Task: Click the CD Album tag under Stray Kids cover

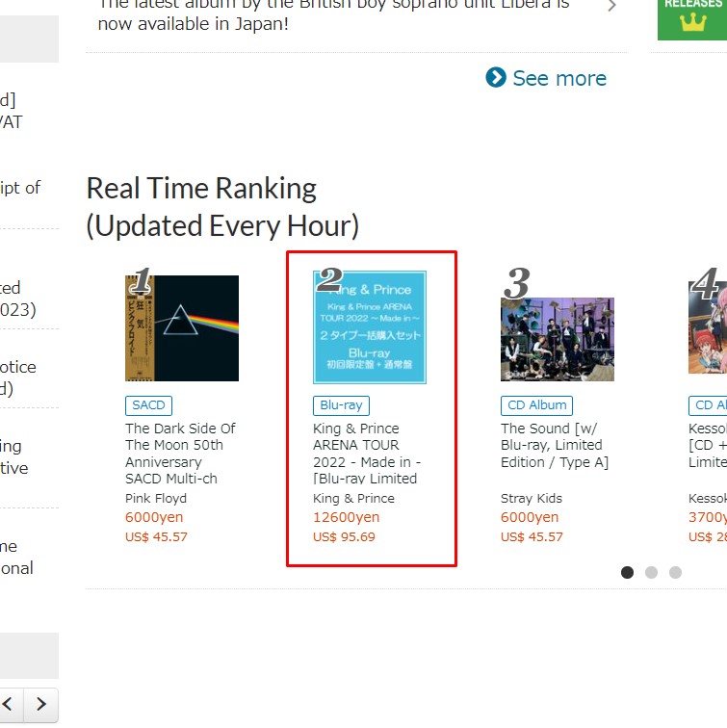Action: 536,405
